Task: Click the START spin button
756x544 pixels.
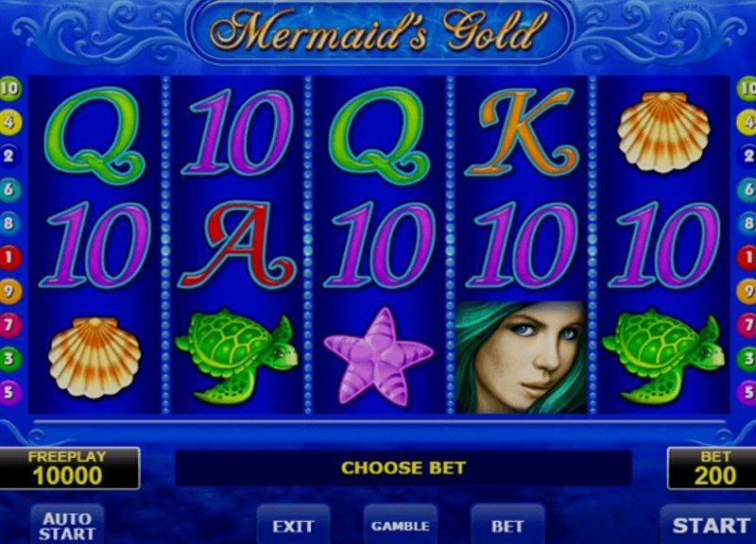Action: click(709, 525)
